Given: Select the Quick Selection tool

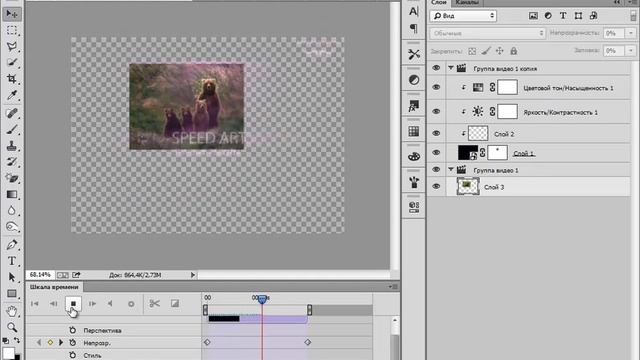Looking at the screenshot, I should 12,62.
